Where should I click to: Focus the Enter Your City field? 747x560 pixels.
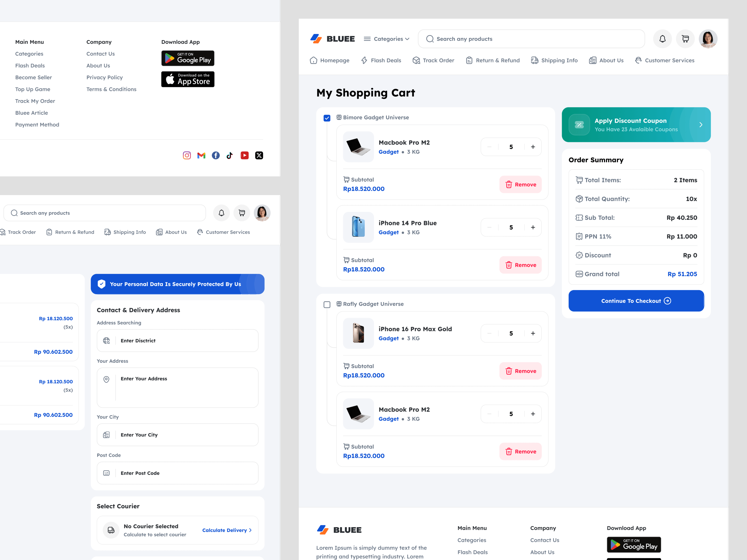[x=178, y=435]
